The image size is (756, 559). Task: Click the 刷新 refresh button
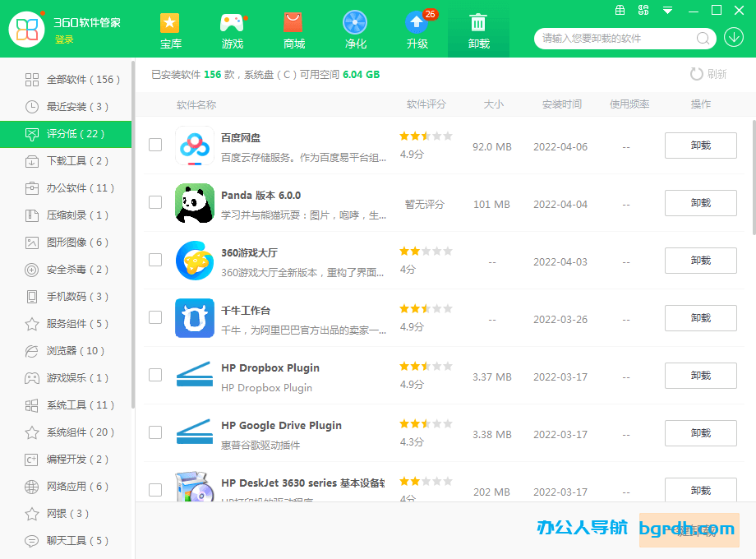tap(708, 74)
